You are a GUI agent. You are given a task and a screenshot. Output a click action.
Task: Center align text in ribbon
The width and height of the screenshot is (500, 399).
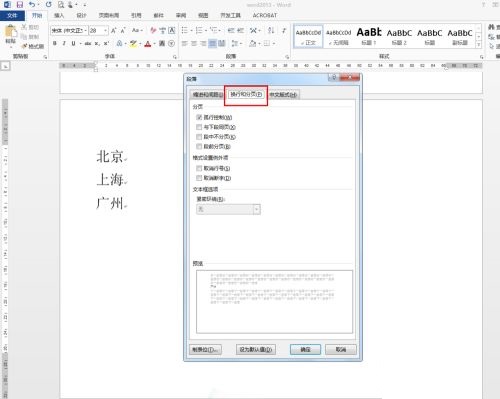pyautogui.click(x=194, y=43)
